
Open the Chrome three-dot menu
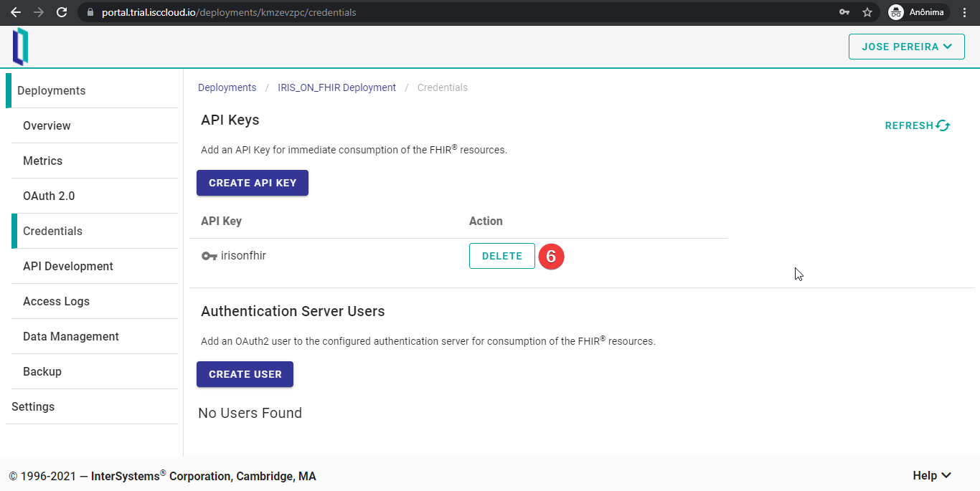click(965, 12)
